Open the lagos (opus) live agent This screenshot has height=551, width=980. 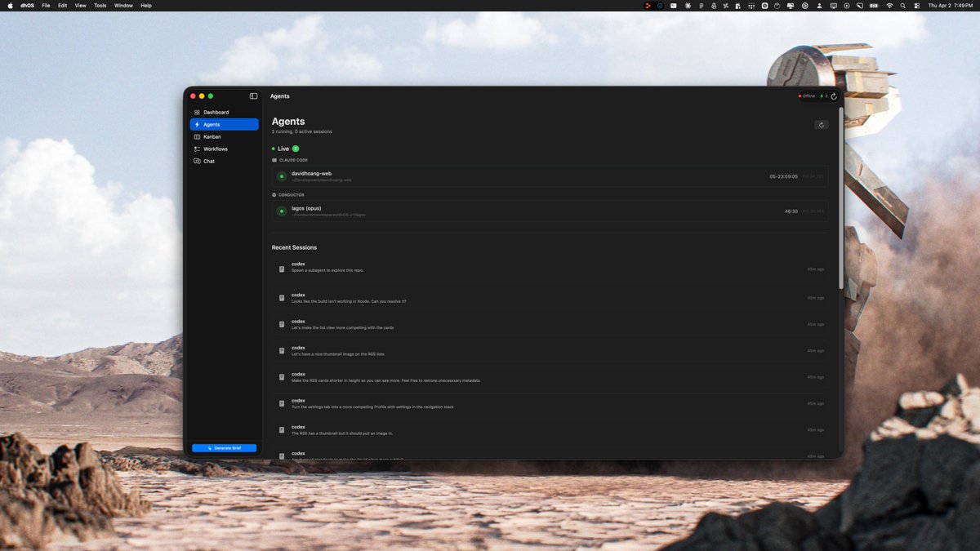[x=550, y=211]
